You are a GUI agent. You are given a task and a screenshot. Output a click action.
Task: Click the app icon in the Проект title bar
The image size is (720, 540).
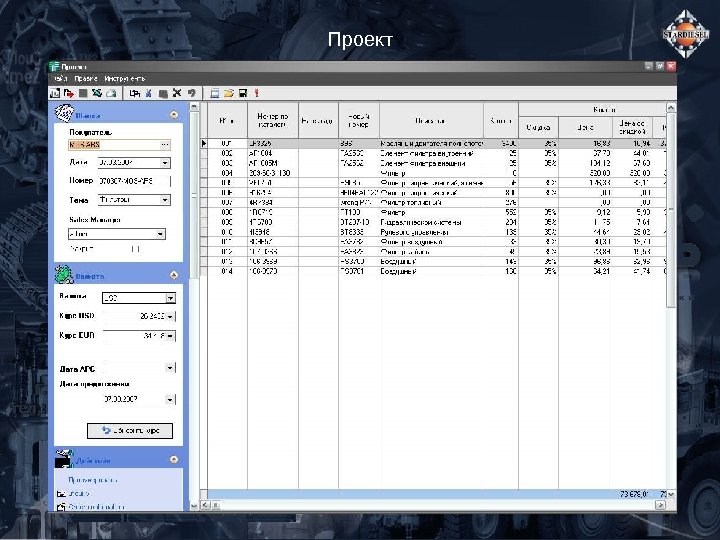pos(55,67)
